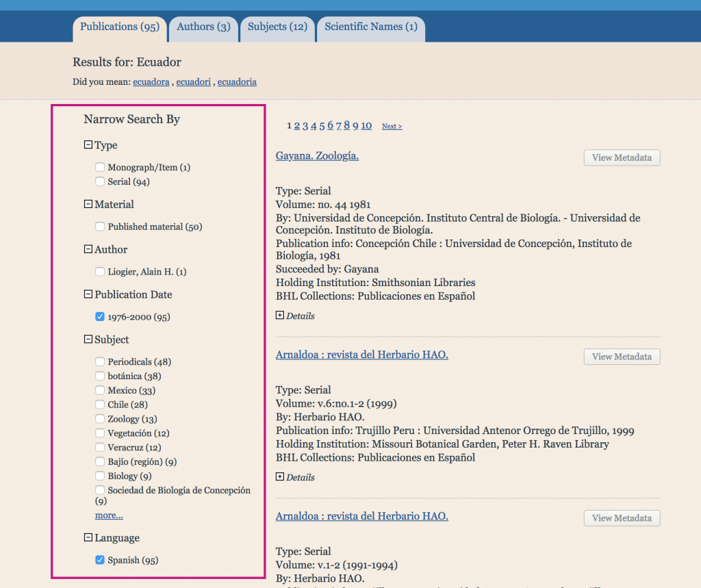Collapse the Type facet section
701x588 pixels.
click(x=87, y=145)
